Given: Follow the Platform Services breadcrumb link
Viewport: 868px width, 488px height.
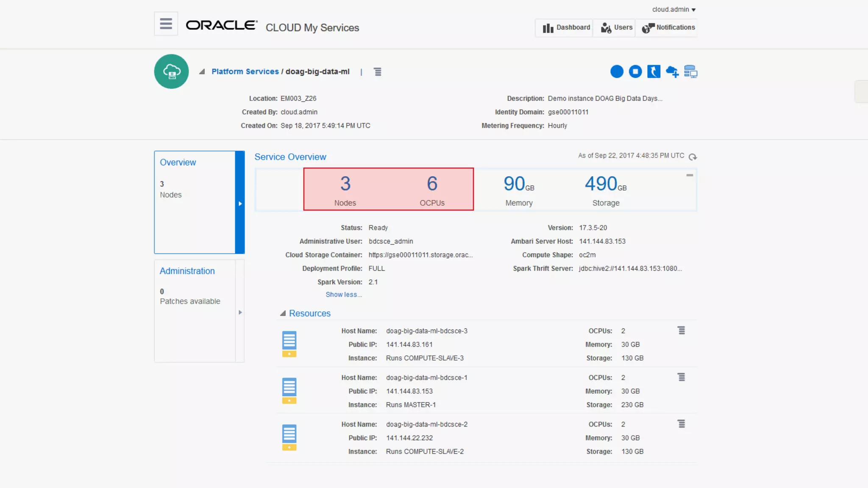Looking at the screenshot, I should pos(245,72).
